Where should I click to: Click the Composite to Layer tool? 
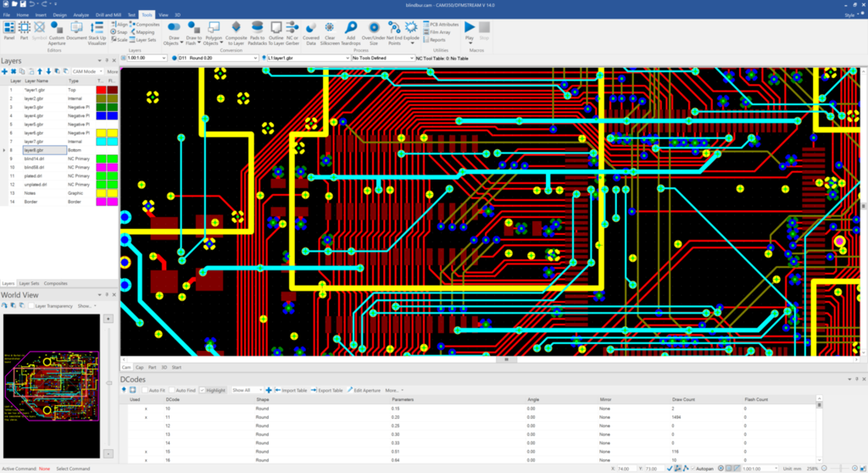click(236, 33)
